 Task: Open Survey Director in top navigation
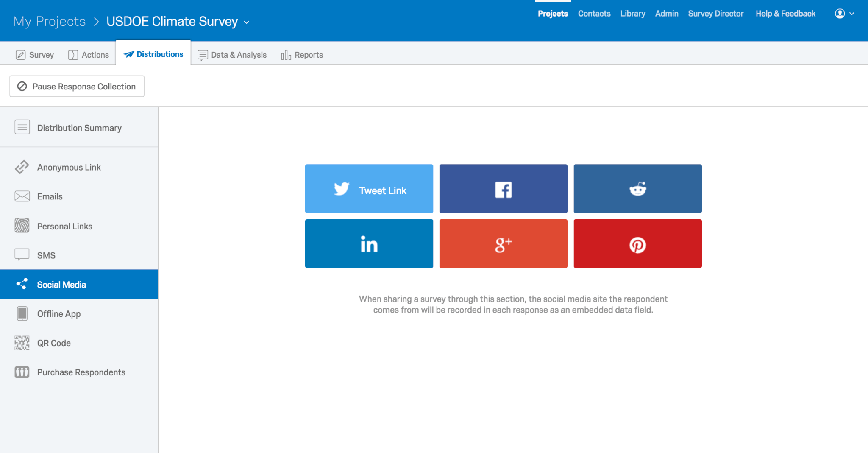click(x=715, y=14)
